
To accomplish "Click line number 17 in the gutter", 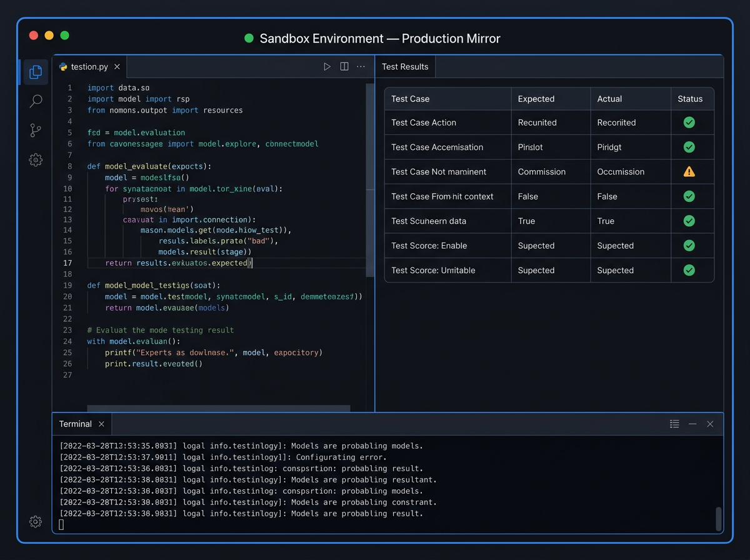I will [67, 263].
